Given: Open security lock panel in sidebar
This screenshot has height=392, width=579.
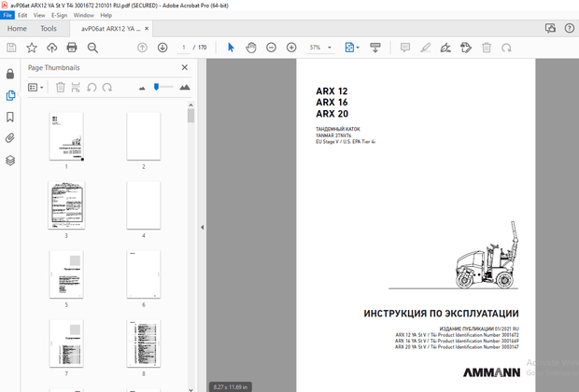Looking at the screenshot, I should pos(10,74).
